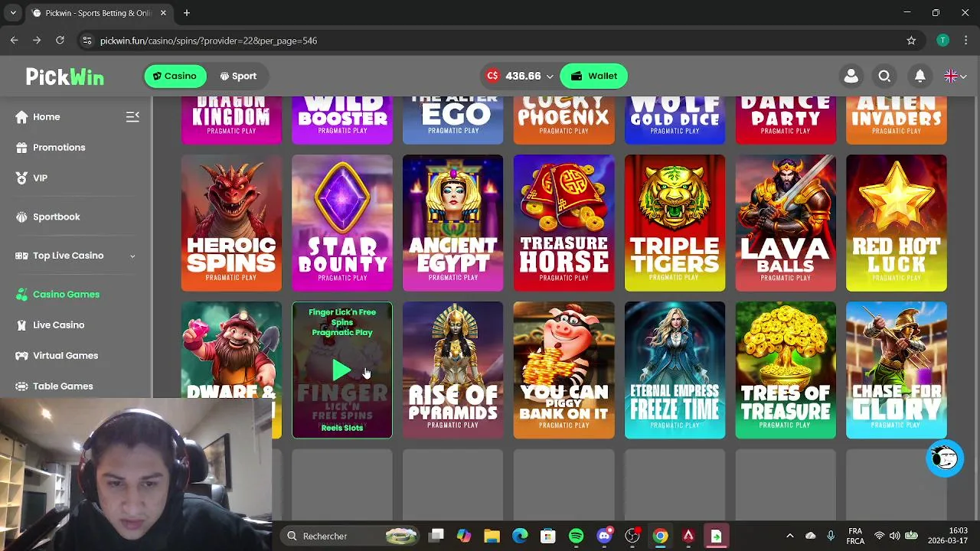Open the Lucky Phoenix game tile
The image size is (980, 551).
pyautogui.click(x=564, y=120)
